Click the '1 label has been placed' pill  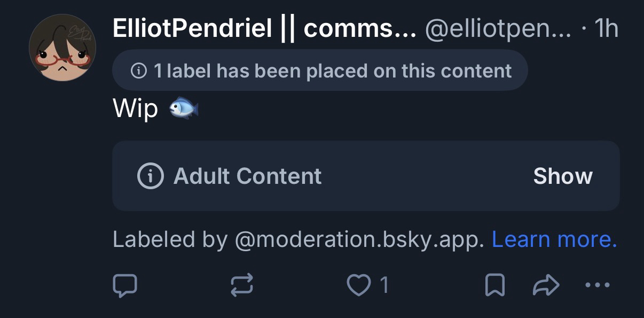[x=320, y=71]
